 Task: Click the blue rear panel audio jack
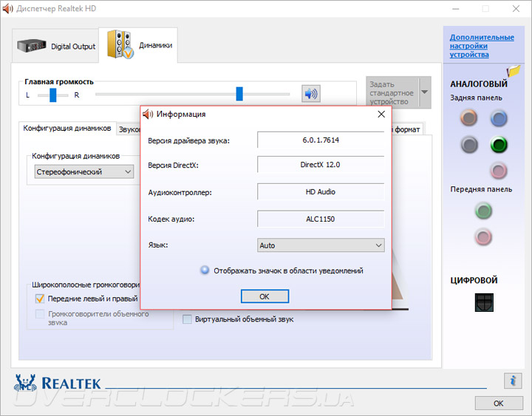pos(499,118)
